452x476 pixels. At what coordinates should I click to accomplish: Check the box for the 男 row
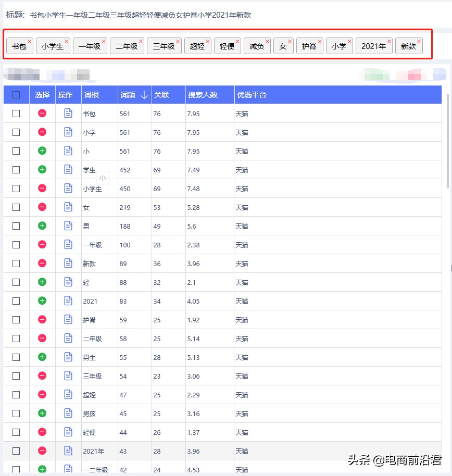(x=16, y=226)
